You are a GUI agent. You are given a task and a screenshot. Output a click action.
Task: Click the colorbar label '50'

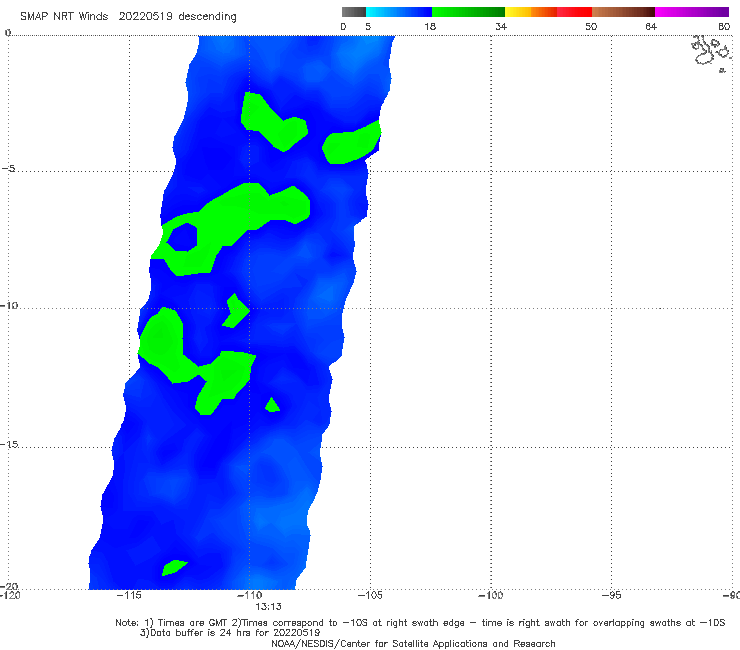(591, 26)
